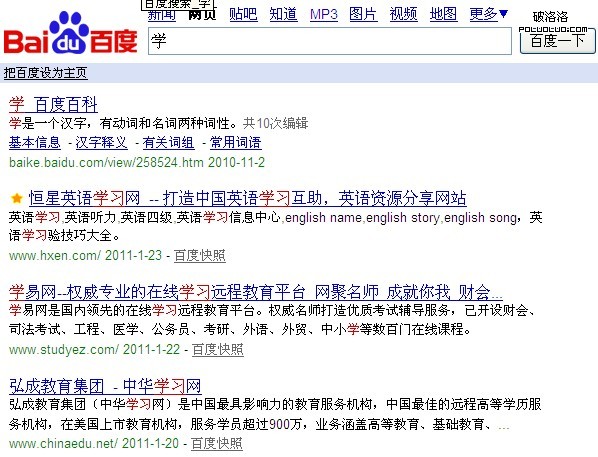View 百度快照 for www.hxen.com result
This screenshot has height=457, width=598.
200,255
